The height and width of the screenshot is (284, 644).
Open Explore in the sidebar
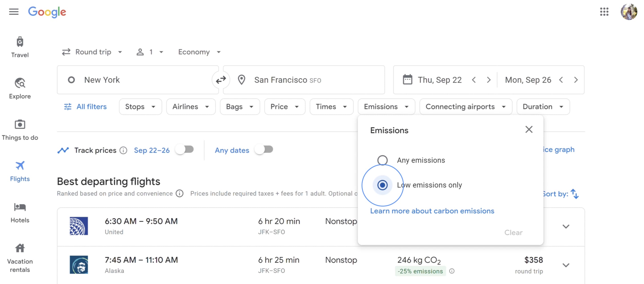(20, 88)
